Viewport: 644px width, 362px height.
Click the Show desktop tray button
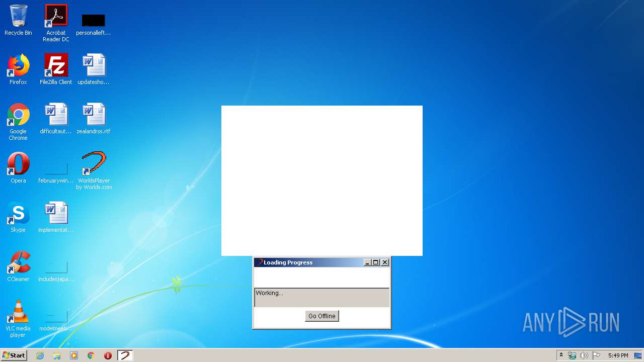tap(638, 355)
